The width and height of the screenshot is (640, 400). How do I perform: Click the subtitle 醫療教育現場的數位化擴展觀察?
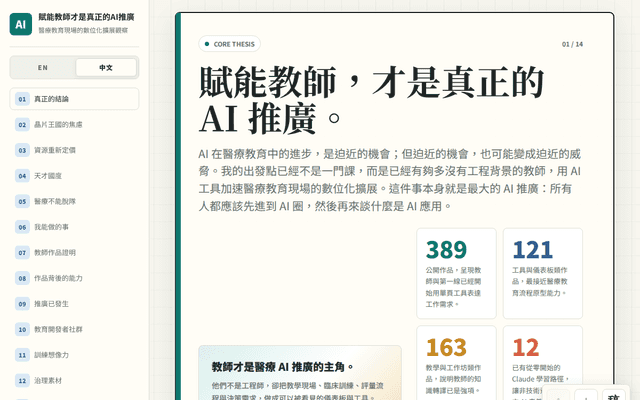pyautogui.click(x=83, y=30)
